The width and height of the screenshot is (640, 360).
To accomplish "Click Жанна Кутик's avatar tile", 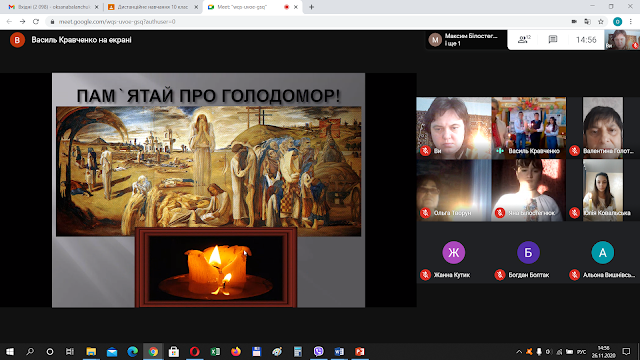I will pyautogui.click(x=453, y=252).
